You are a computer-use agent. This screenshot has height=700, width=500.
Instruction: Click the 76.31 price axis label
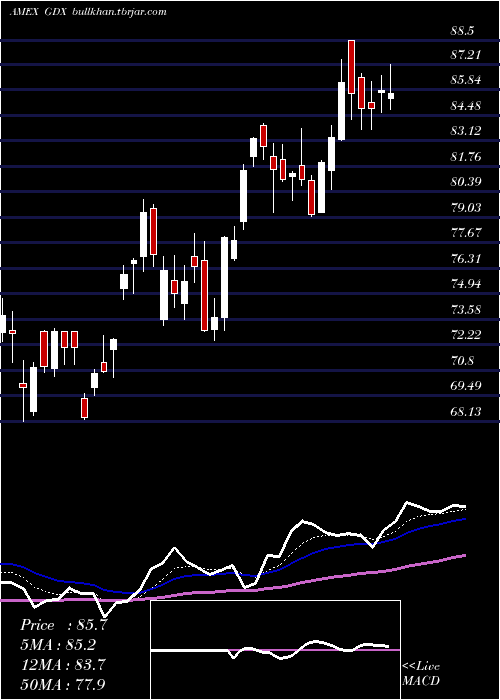point(466,258)
